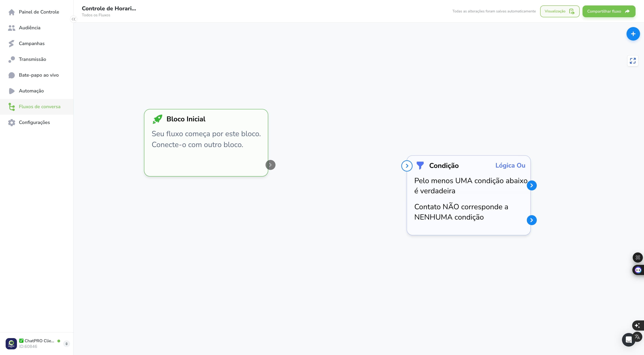Click the flow title Controle de Horari...

pos(109,8)
